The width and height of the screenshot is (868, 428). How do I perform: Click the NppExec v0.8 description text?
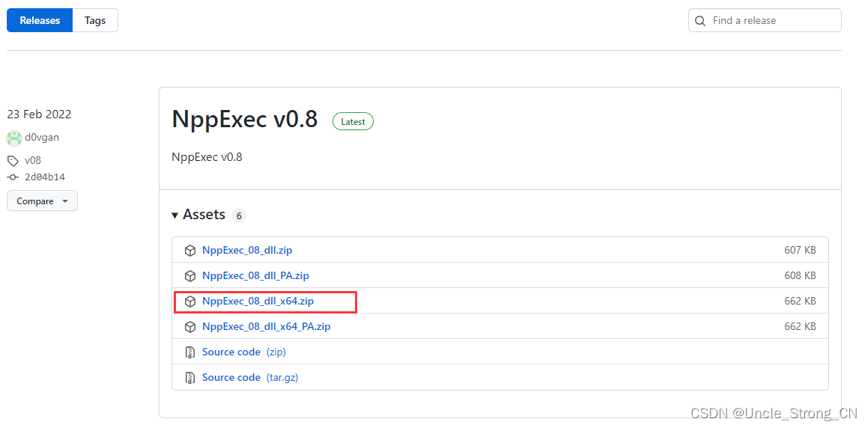coord(207,157)
